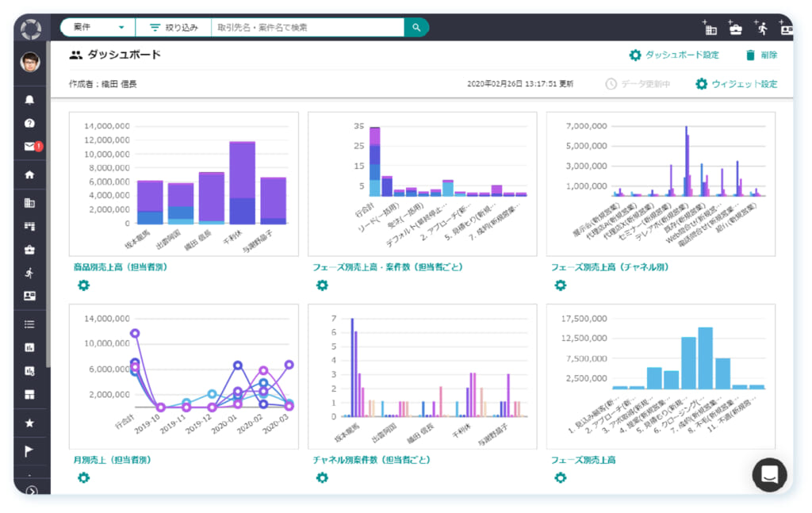
Task: Open the 案件 dropdown in search bar
Action: [x=98, y=27]
